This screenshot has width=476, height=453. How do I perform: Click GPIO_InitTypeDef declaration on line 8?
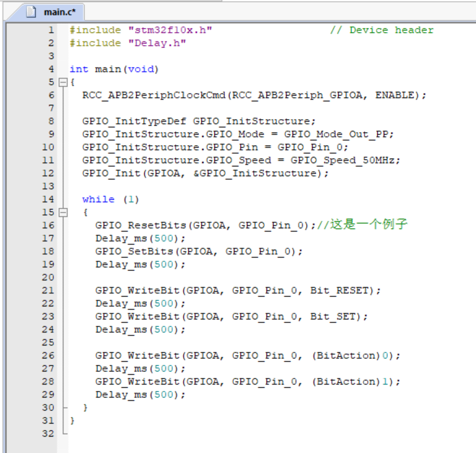199,122
